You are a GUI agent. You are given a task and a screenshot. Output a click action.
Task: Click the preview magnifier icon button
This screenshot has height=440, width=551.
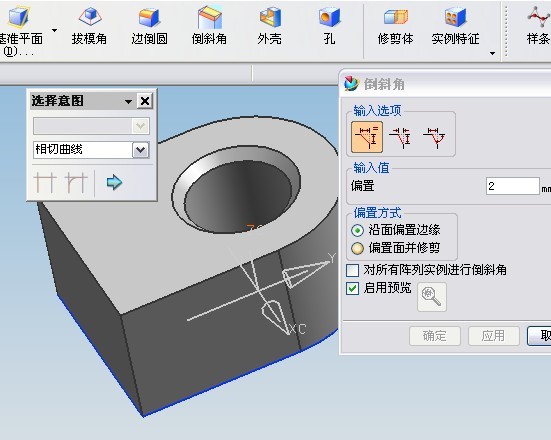coord(432,297)
